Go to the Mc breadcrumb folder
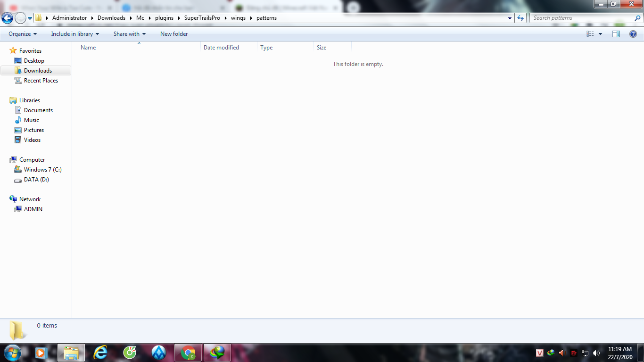The height and width of the screenshot is (362, 644). (x=140, y=18)
